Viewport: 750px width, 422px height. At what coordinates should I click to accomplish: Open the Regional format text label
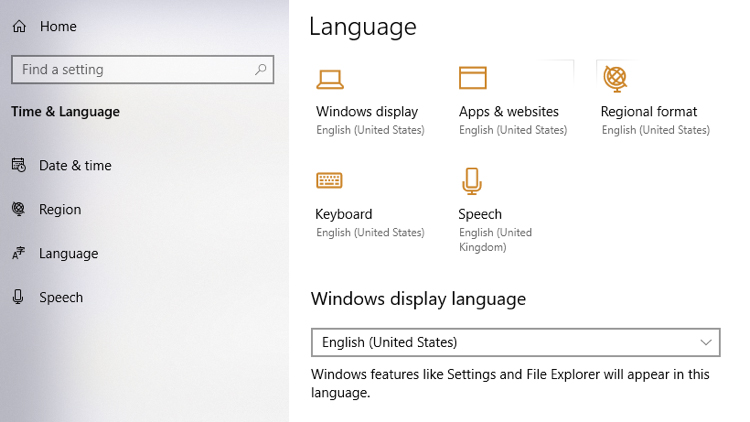pyautogui.click(x=649, y=111)
